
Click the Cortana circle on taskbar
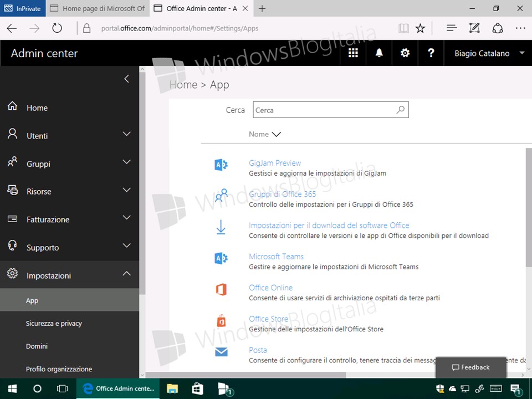point(37,388)
